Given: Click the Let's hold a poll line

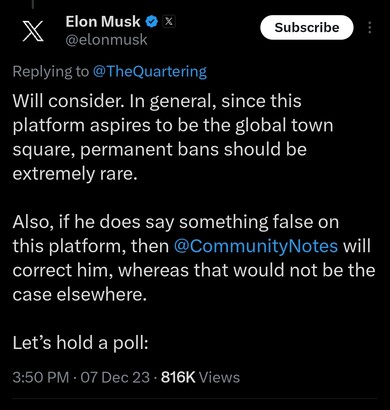Looking at the screenshot, I should 80,343.
